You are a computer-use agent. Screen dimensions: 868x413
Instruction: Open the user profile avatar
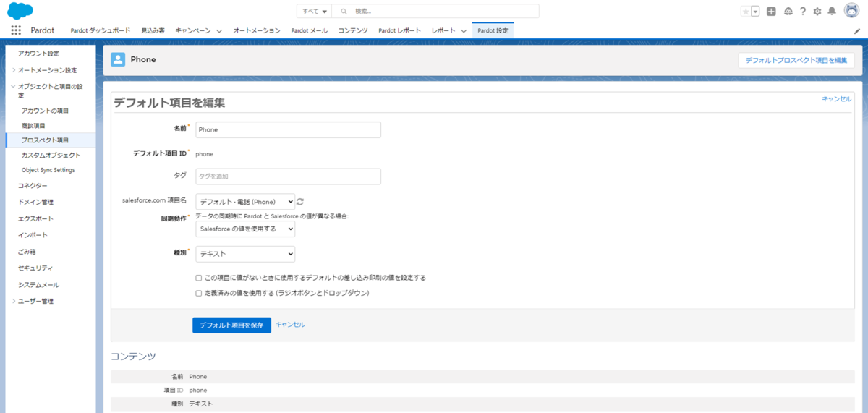click(x=851, y=11)
